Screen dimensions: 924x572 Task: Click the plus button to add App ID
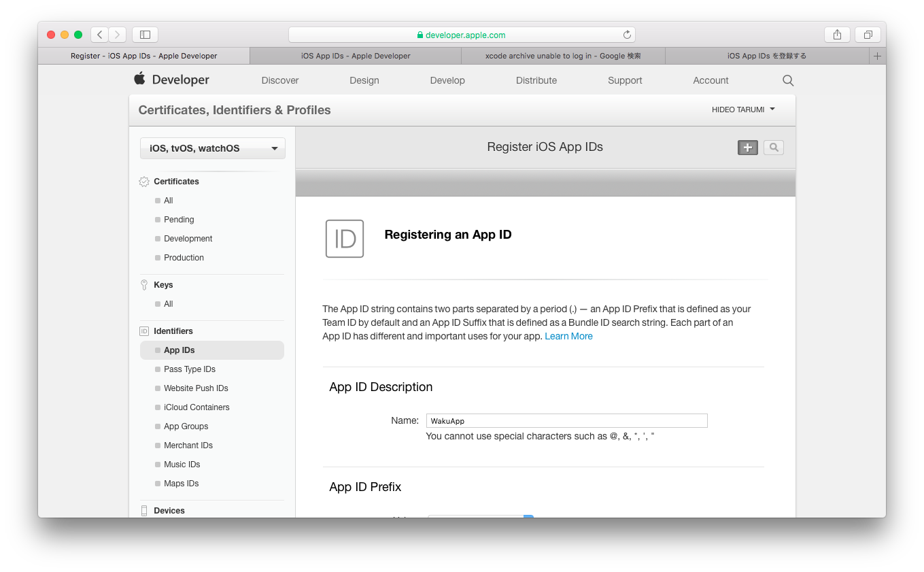747,148
